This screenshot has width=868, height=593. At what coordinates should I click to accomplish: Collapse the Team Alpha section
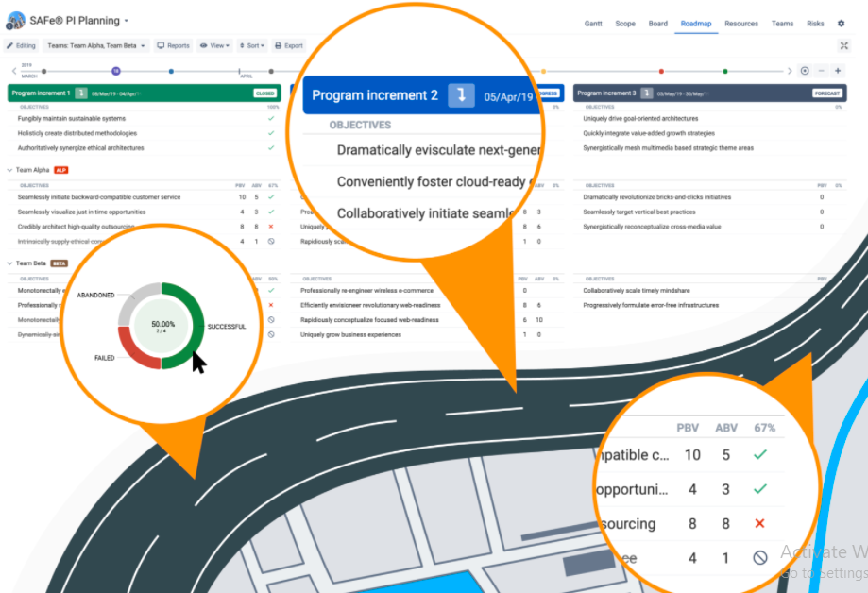[9, 170]
